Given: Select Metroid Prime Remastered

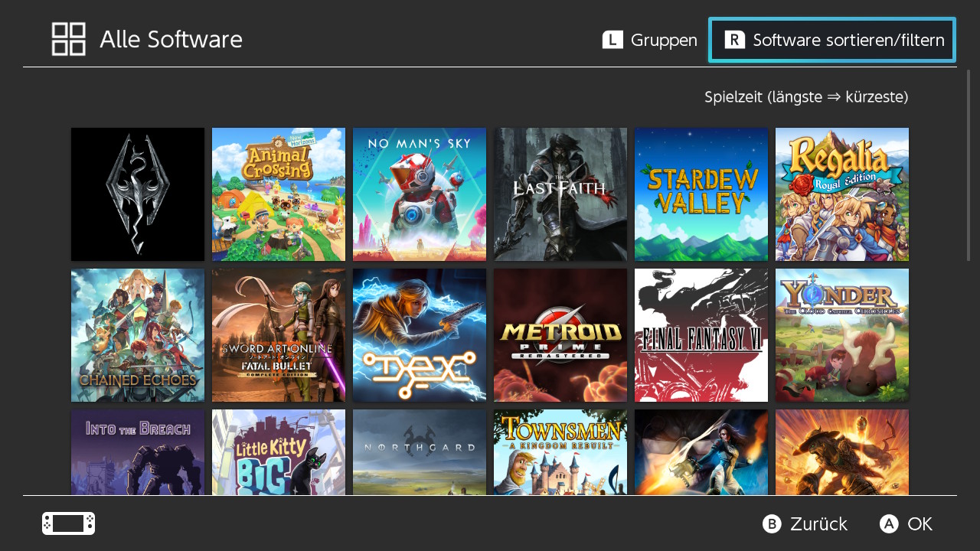Looking at the screenshot, I should pyautogui.click(x=560, y=335).
